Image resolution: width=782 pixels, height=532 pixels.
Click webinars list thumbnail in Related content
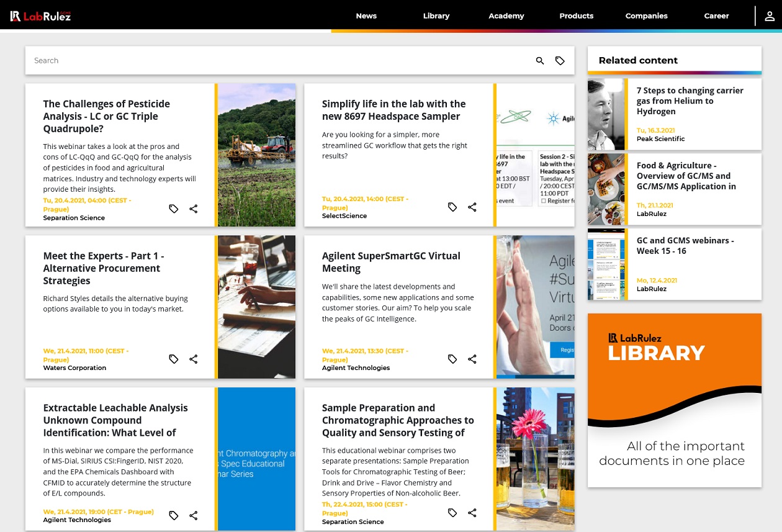click(606, 264)
